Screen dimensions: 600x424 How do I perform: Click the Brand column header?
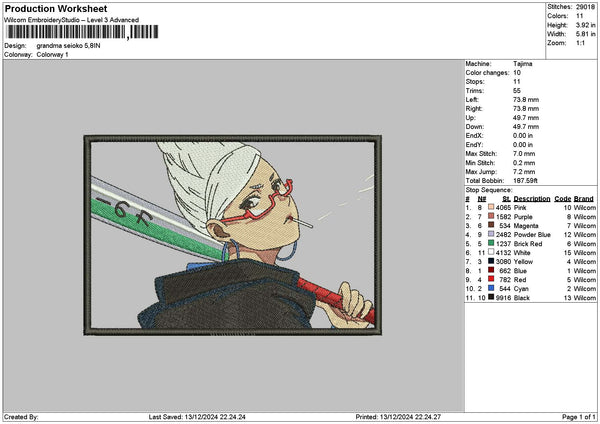coord(584,199)
